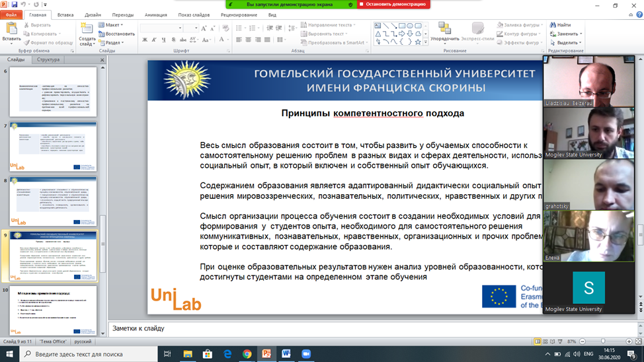644x362 pixels.
Task: Open Word from the taskbar
Action: click(x=286, y=354)
